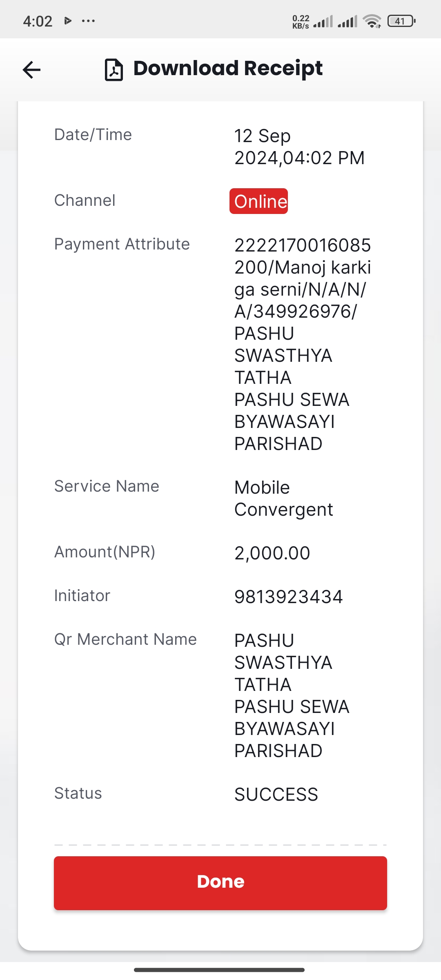This screenshot has height=980, width=441.
Task: Tap the three-dots notification icon
Action: [88, 21]
